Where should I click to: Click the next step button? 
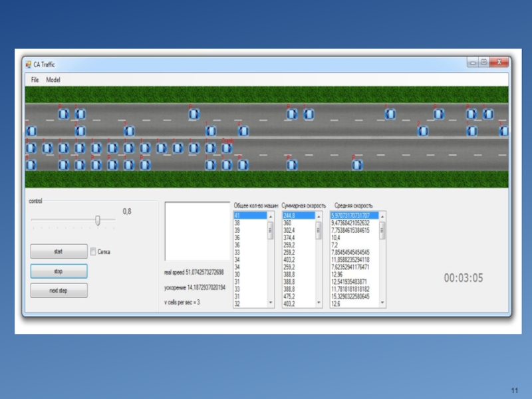point(59,291)
